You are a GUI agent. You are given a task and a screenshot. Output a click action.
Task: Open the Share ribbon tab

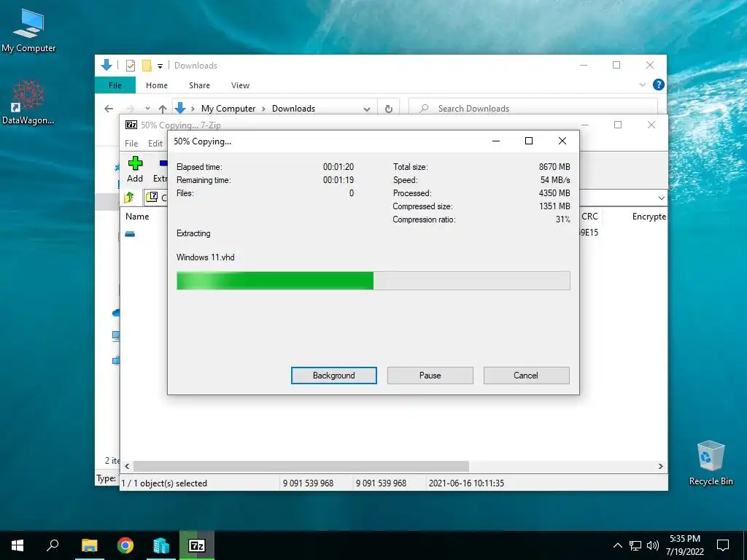tap(199, 85)
